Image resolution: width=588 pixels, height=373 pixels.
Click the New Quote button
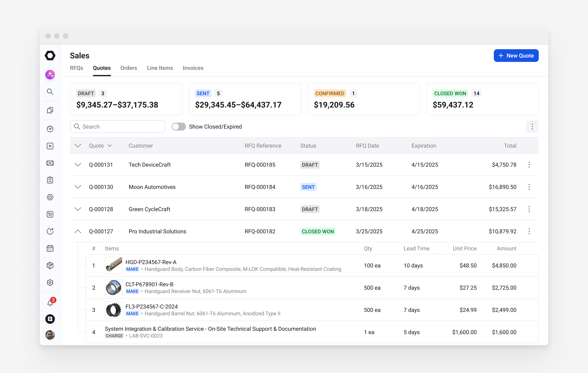click(x=516, y=56)
